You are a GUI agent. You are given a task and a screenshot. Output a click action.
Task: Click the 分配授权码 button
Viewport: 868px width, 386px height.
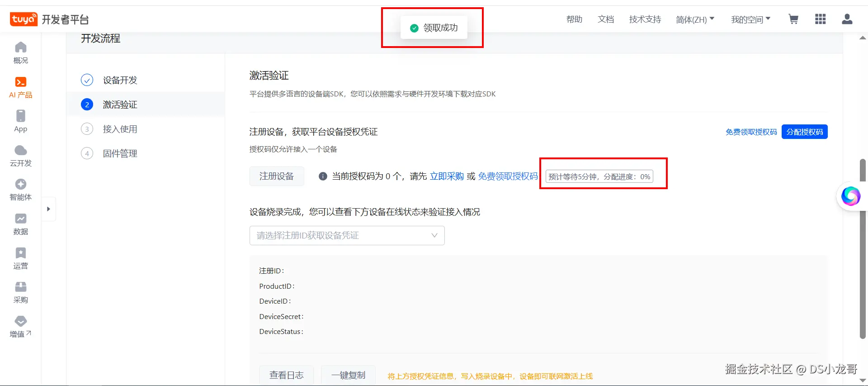tap(805, 132)
